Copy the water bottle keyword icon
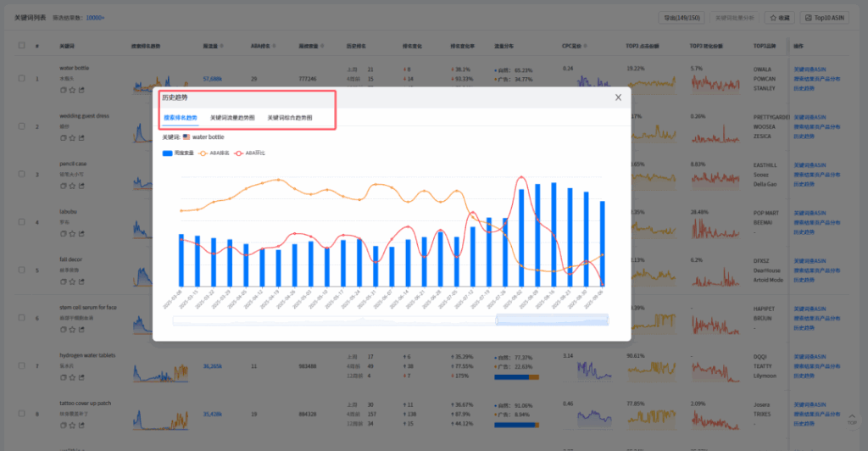868x451 pixels. point(63,90)
